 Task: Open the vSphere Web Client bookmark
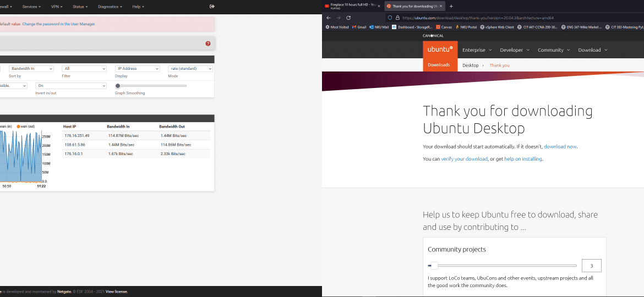click(497, 27)
